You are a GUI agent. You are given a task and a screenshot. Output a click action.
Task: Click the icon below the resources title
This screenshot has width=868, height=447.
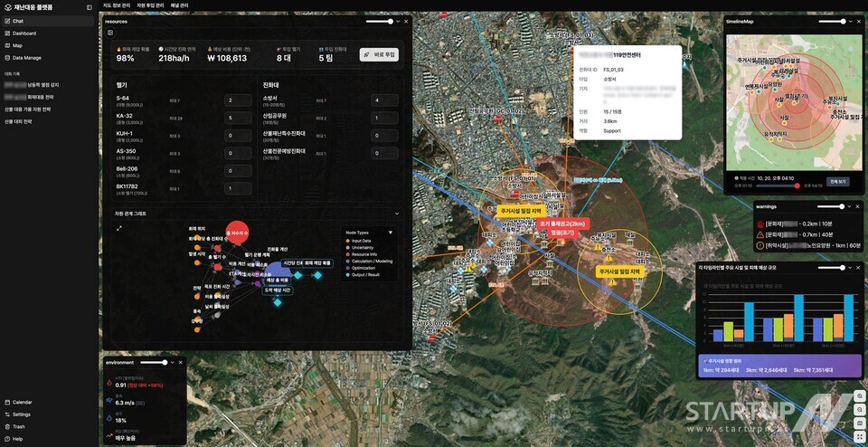110,33
